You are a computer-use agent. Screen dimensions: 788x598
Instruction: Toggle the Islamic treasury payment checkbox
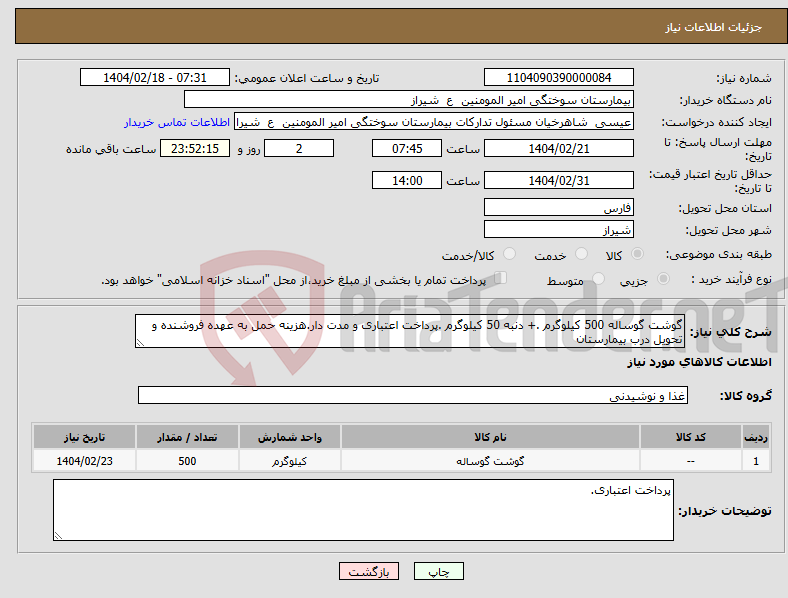[501, 277]
